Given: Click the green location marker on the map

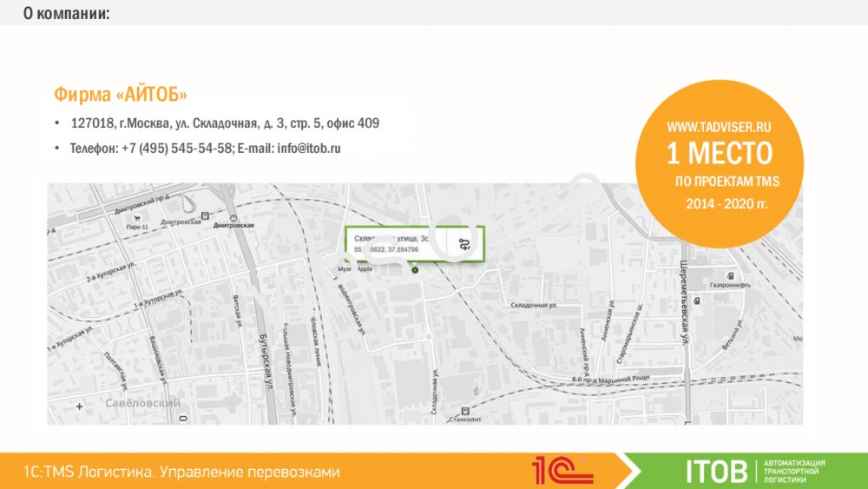Looking at the screenshot, I should click(x=415, y=270).
